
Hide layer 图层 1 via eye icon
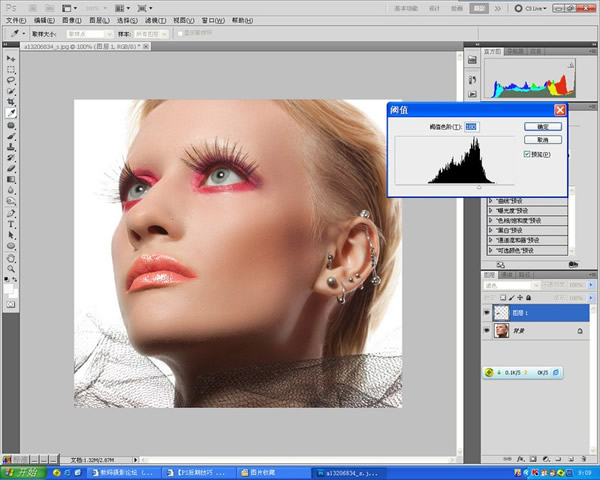pyautogui.click(x=488, y=311)
